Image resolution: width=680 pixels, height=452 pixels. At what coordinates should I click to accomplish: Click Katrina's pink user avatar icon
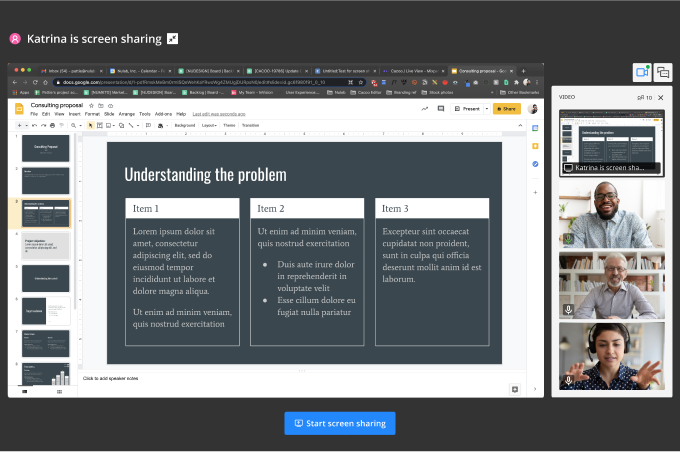(15, 39)
